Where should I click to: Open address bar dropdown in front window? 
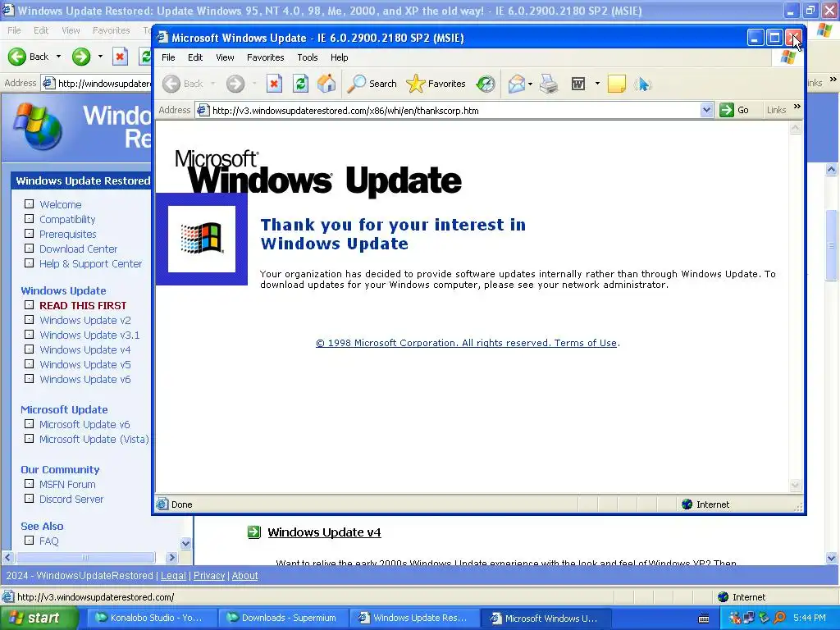[706, 111]
